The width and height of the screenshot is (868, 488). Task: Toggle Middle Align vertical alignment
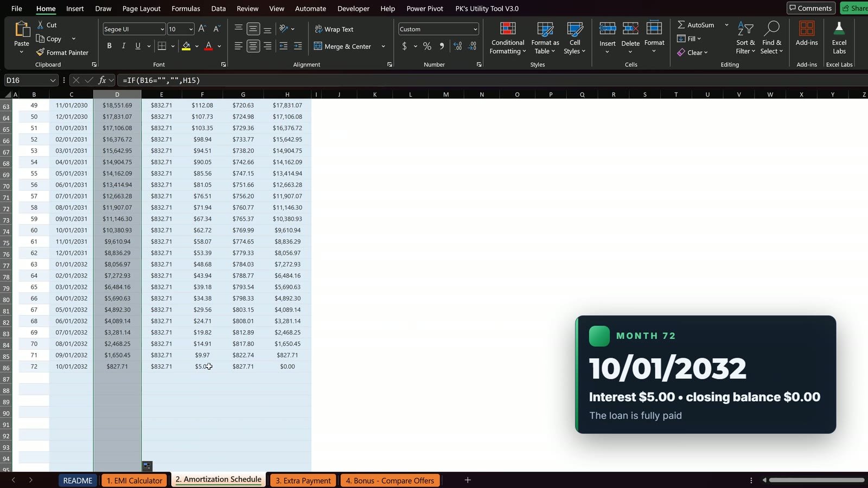point(253,29)
